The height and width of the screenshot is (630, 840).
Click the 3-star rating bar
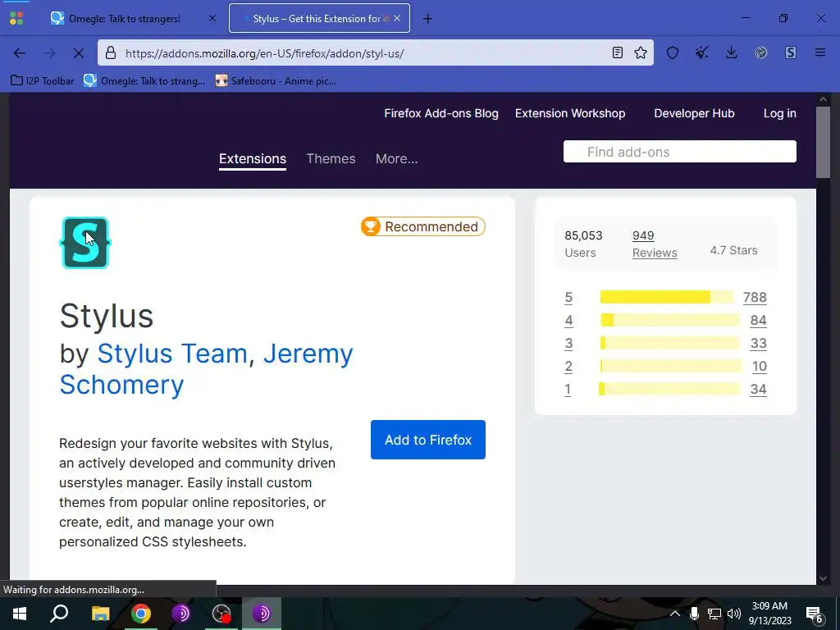point(669,344)
